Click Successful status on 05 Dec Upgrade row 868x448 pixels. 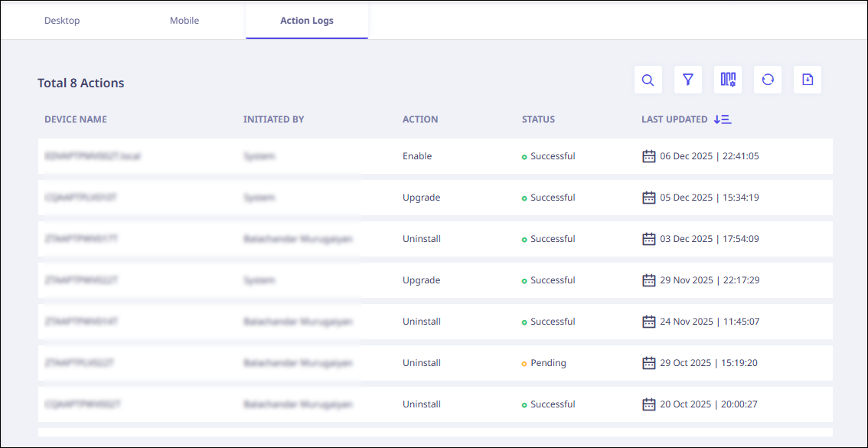pos(552,198)
